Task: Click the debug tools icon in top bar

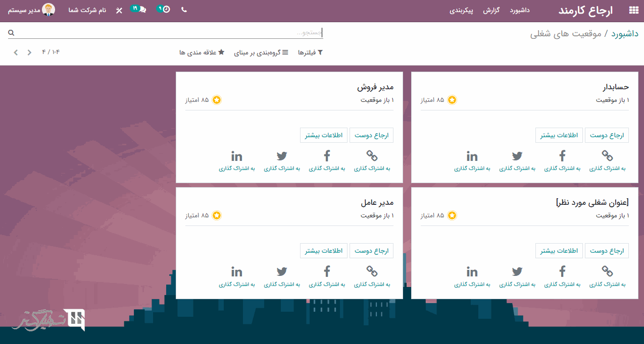Action: point(119,10)
